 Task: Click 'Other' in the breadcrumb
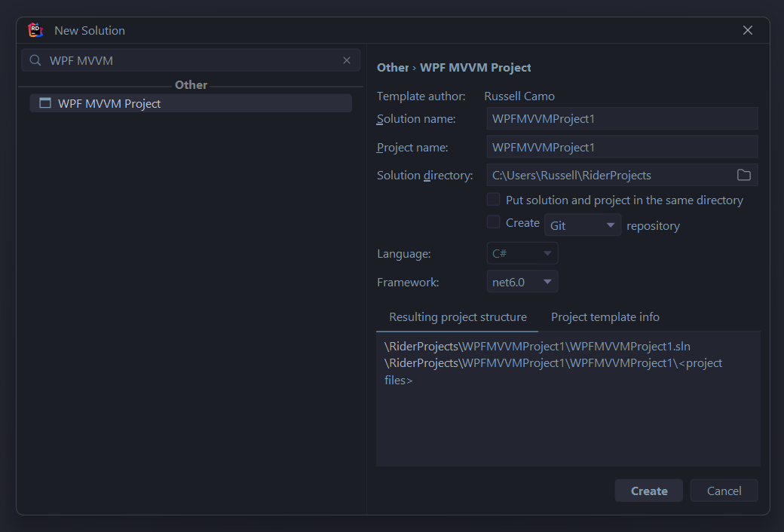(x=393, y=68)
